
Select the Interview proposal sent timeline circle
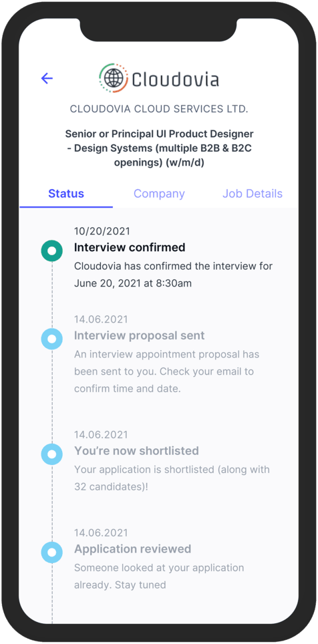(51, 339)
